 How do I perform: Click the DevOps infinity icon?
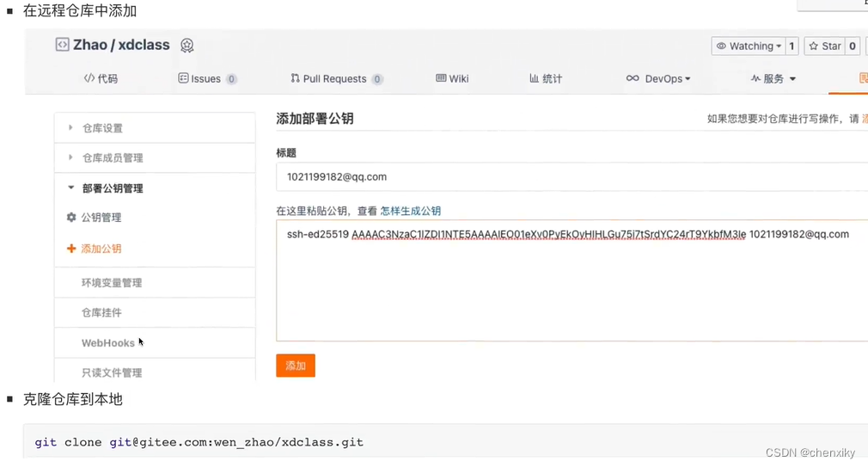633,78
